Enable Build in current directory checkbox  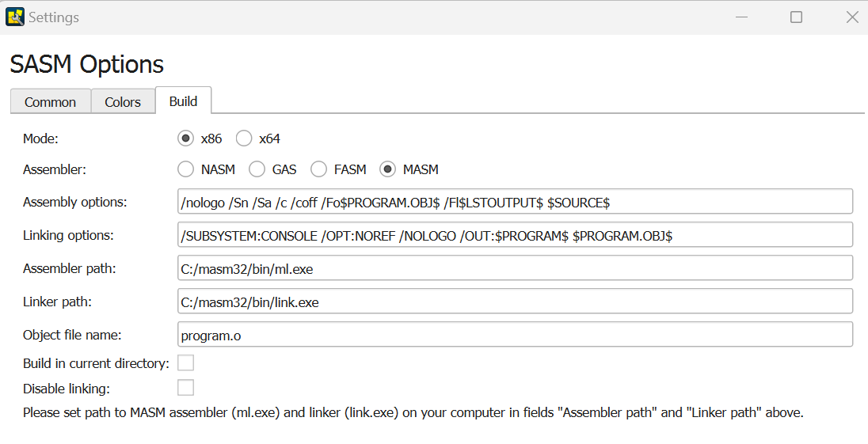click(x=185, y=363)
